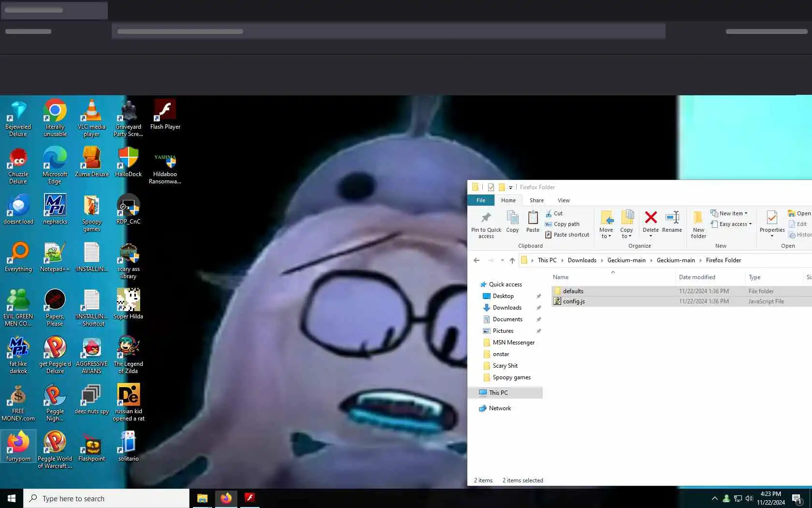Expand the Properties dropdown arrow

click(772, 236)
